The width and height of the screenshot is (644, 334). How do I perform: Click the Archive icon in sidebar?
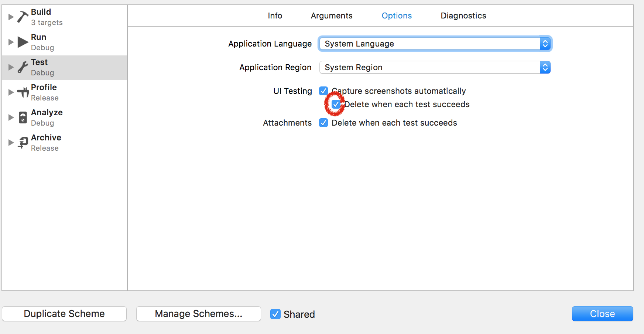[23, 143]
